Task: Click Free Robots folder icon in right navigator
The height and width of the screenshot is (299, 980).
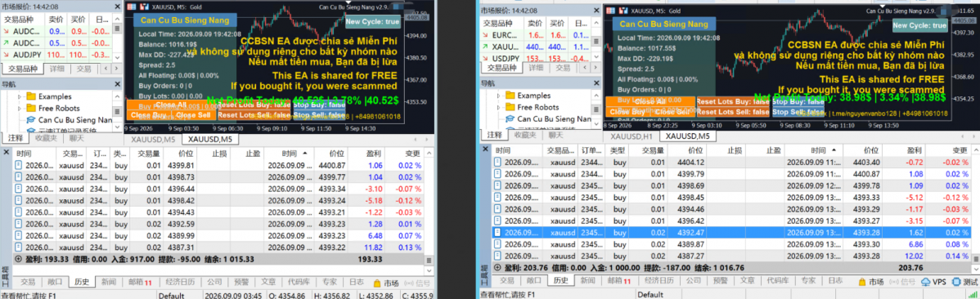Action: [510, 107]
